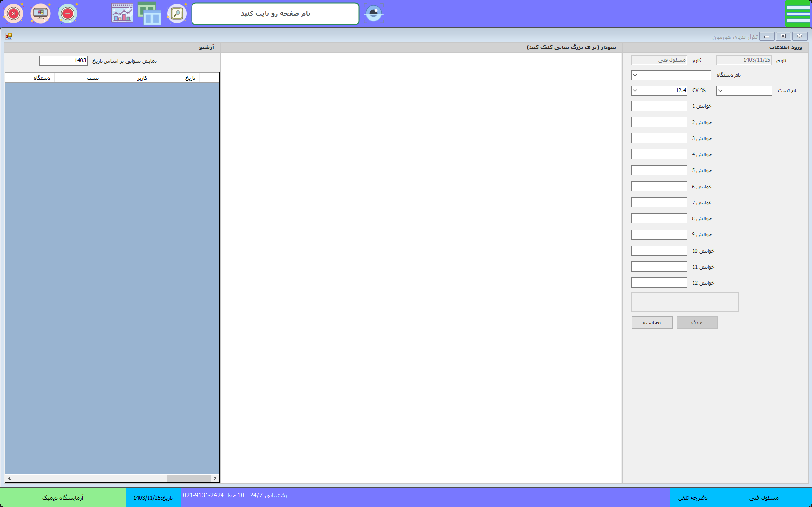
Task: Click the technical manager (مسئول فنی) status item
Action: click(x=764, y=498)
